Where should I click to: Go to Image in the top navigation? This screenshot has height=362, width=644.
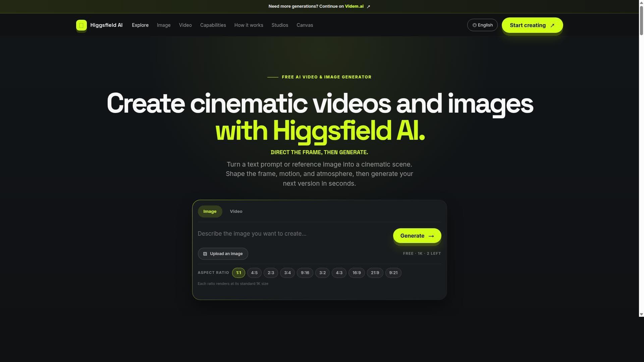pos(164,25)
